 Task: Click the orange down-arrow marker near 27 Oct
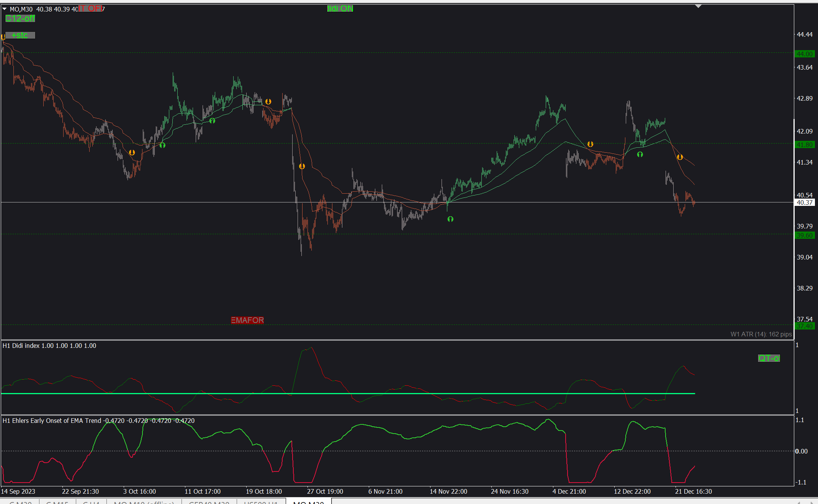302,166
